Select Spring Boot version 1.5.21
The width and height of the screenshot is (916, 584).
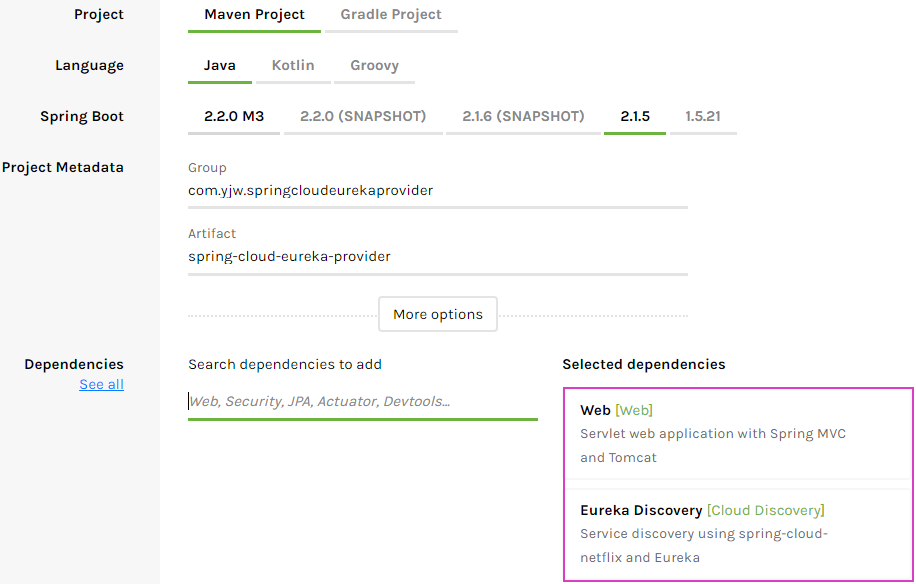(x=703, y=116)
